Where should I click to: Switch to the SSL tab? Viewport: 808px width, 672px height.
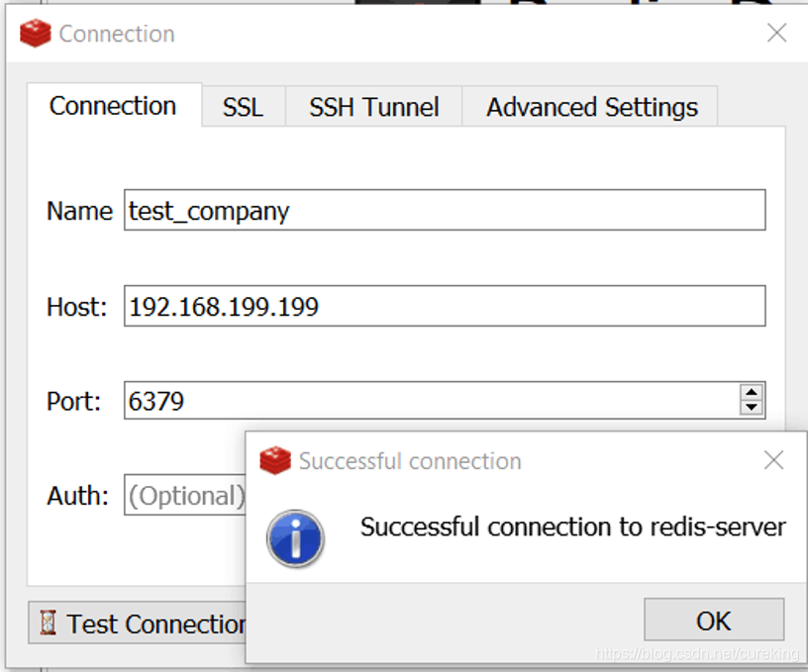244,107
